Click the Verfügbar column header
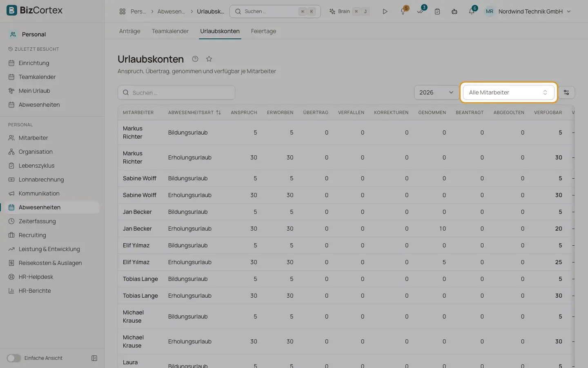 click(548, 112)
